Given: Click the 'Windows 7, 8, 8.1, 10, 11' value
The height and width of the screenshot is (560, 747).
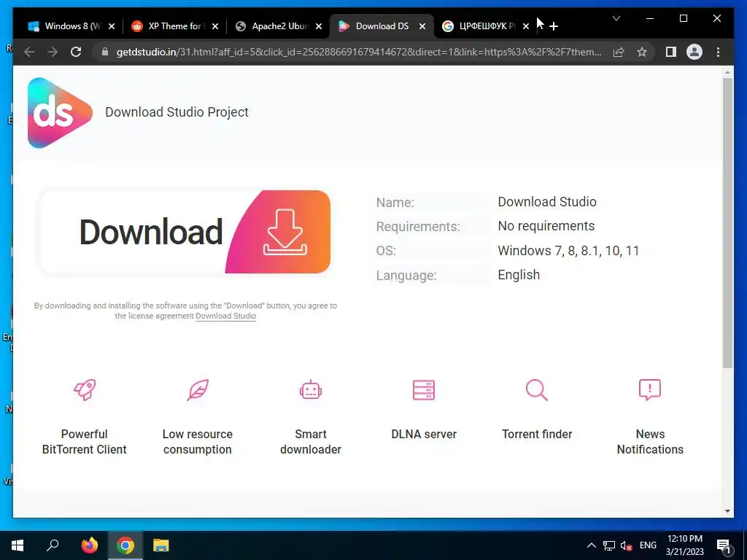Looking at the screenshot, I should pyautogui.click(x=568, y=251).
